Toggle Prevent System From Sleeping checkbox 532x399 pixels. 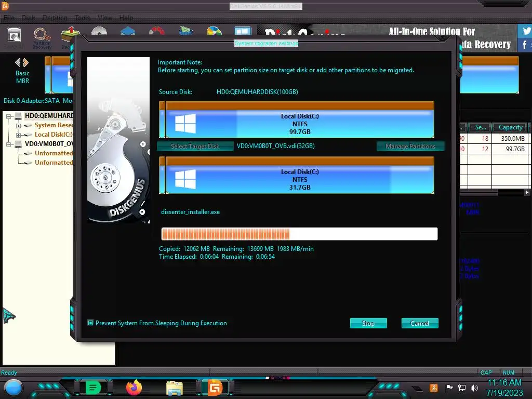(90, 323)
